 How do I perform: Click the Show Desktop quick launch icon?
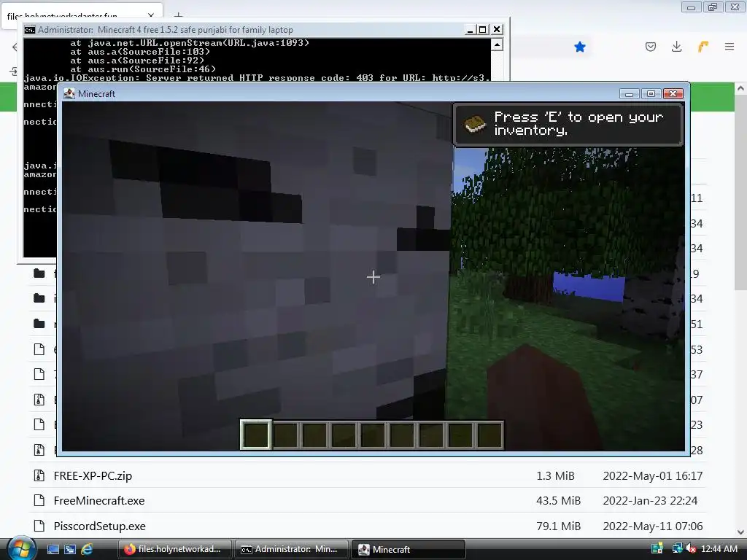click(53, 549)
